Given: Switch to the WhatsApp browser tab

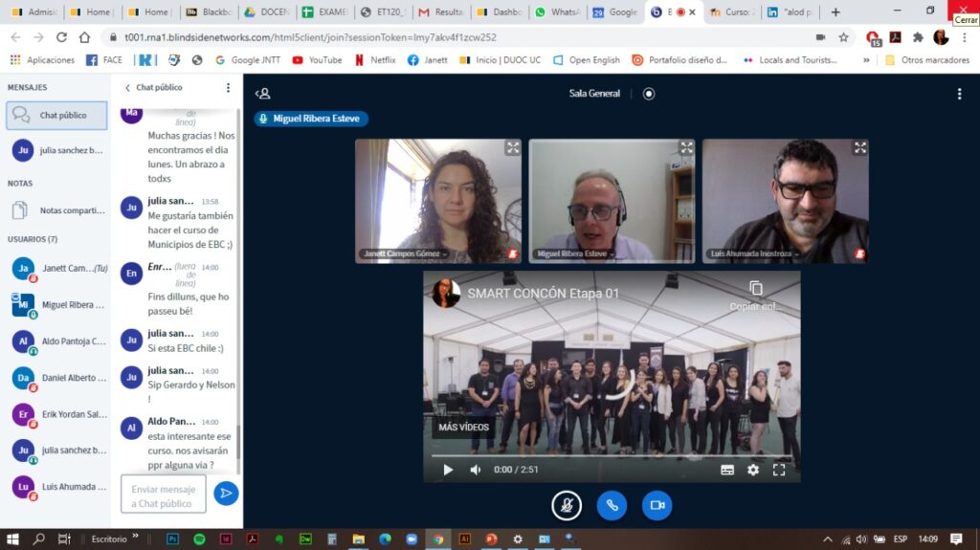Looking at the screenshot, I should 559,12.
